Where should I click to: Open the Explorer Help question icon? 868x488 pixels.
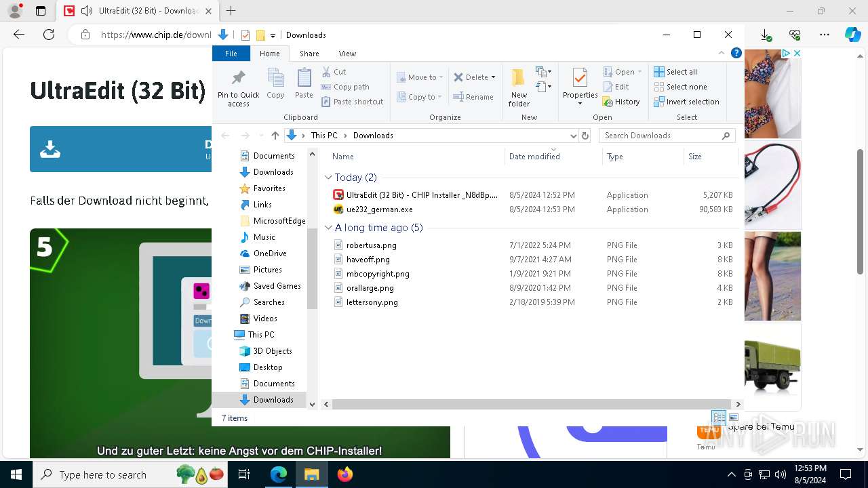pos(736,53)
